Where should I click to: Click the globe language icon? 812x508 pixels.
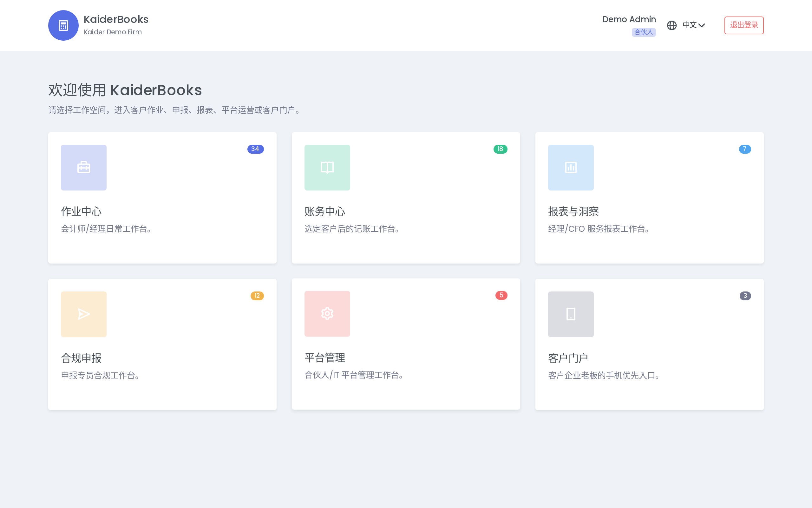[671, 25]
